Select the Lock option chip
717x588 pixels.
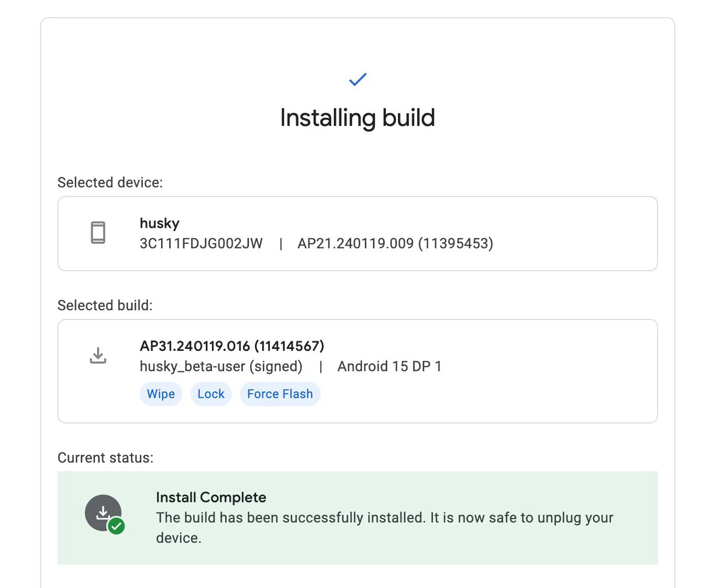pos(210,394)
